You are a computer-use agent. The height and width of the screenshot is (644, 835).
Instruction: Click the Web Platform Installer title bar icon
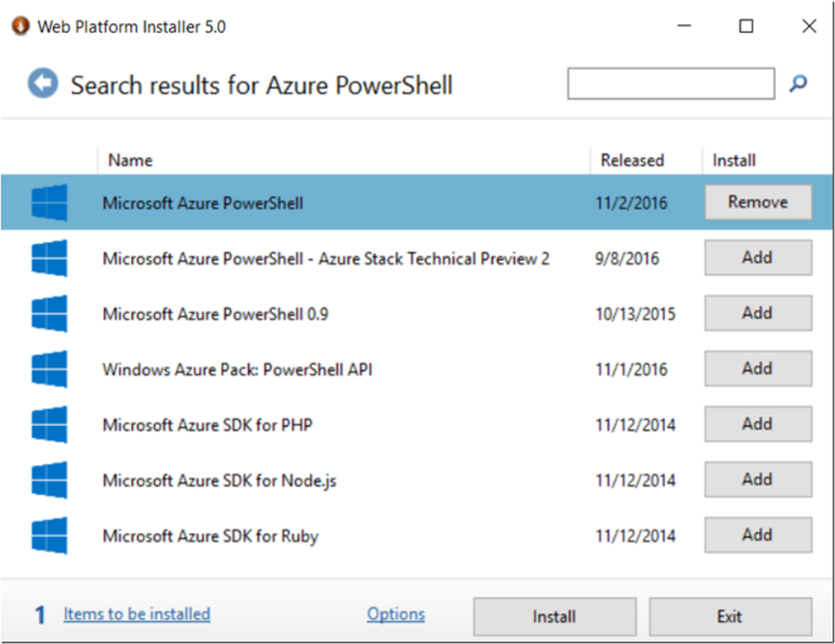[20, 26]
